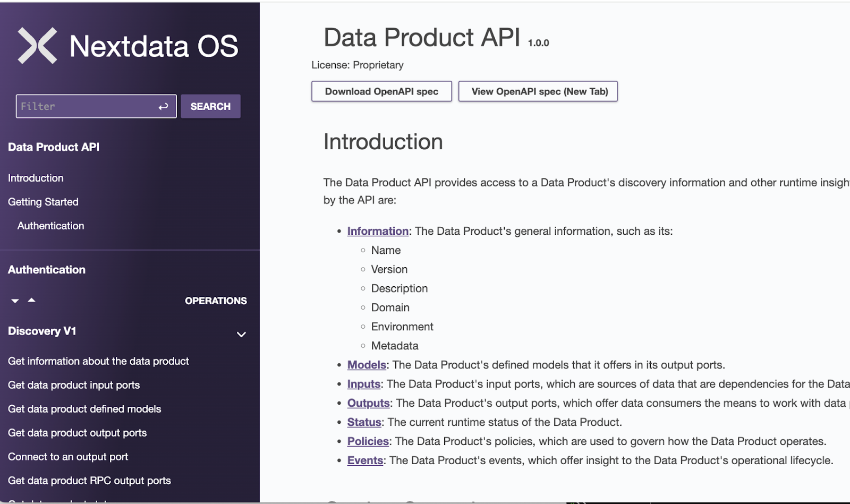View OpenAPI spec in new tab
This screenshot has height=504, width=850.
(538, 91)
